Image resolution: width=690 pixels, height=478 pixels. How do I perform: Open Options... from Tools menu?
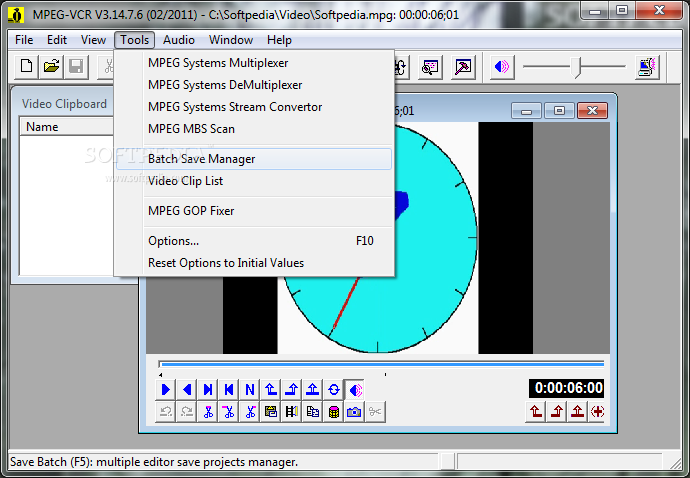tap(254, 241)
